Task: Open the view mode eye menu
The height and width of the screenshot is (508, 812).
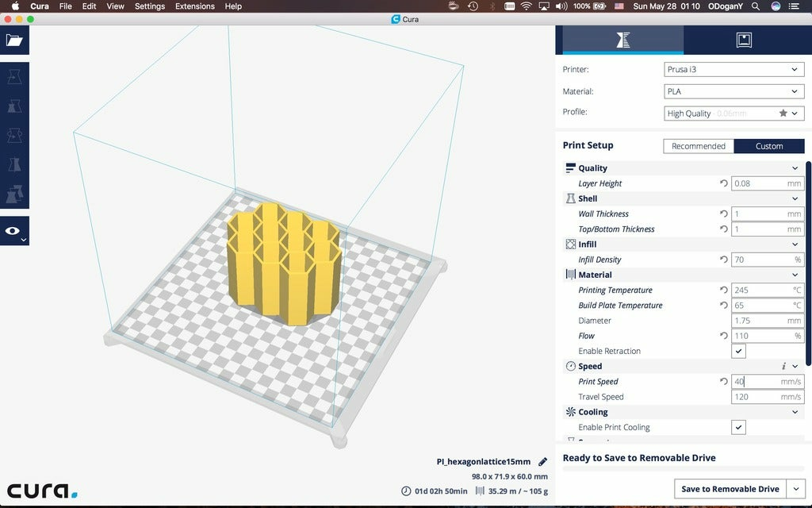Action: pyautogui.click(x=14, y=231)
